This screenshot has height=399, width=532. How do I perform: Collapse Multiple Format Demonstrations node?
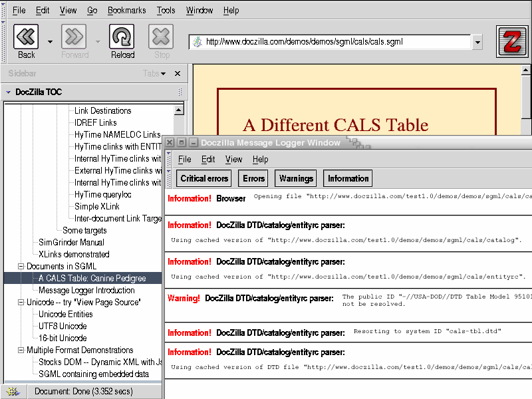21,350
